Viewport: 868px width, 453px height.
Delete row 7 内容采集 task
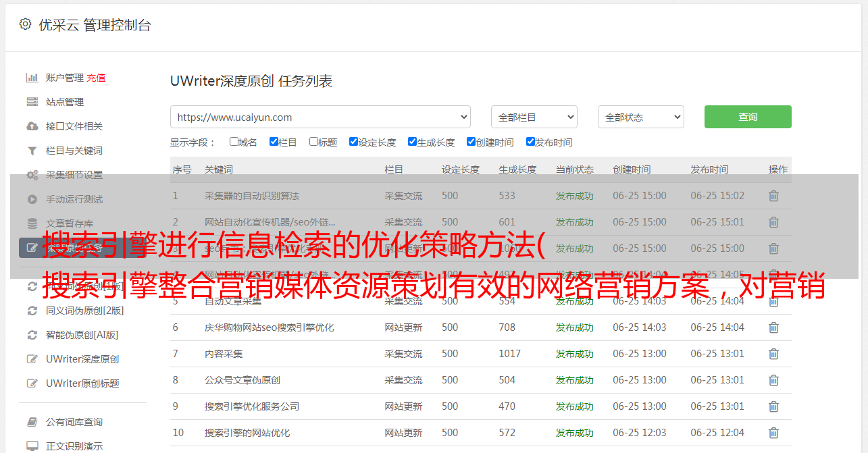pyautogui.click(x=773, y=354)
